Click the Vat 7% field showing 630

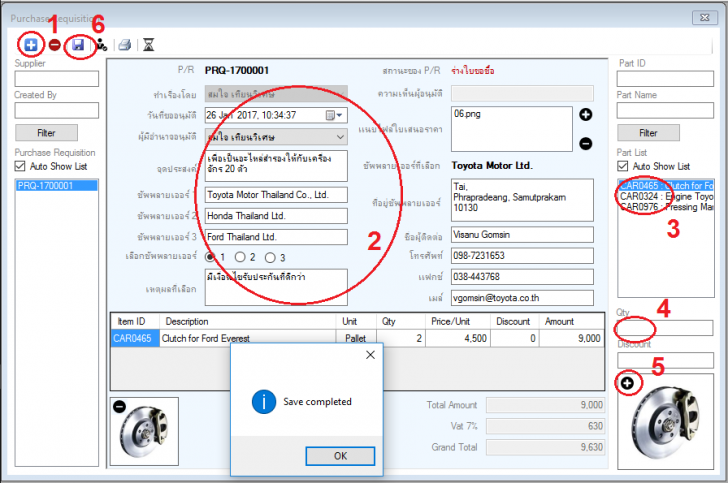click(546, 426)
